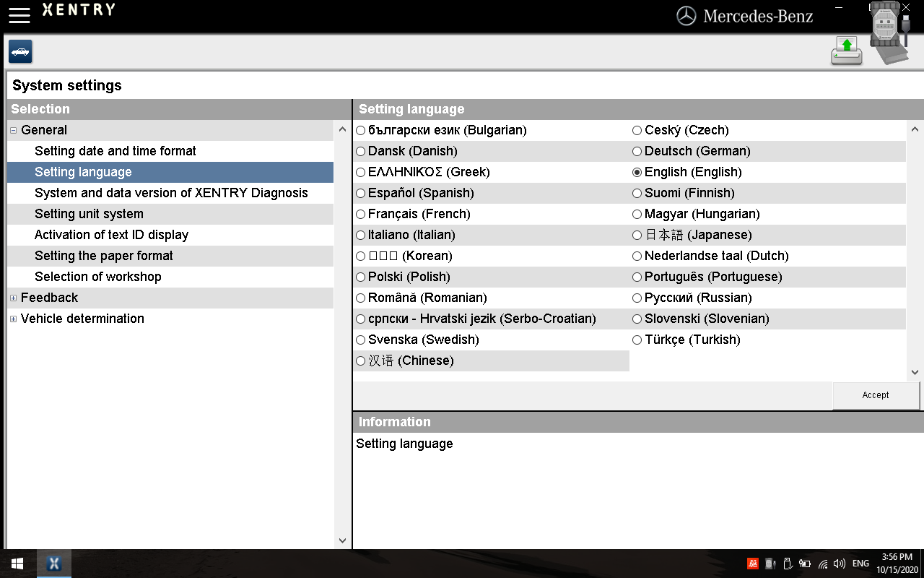Open Activation of text ID display
Screen dimensions: 924x578
170,235
